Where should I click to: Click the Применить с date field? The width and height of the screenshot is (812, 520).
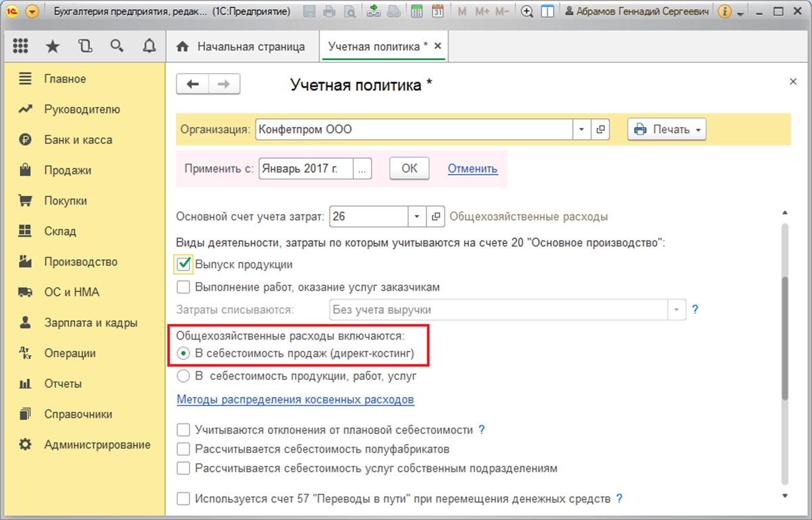[x=307, y=168]
